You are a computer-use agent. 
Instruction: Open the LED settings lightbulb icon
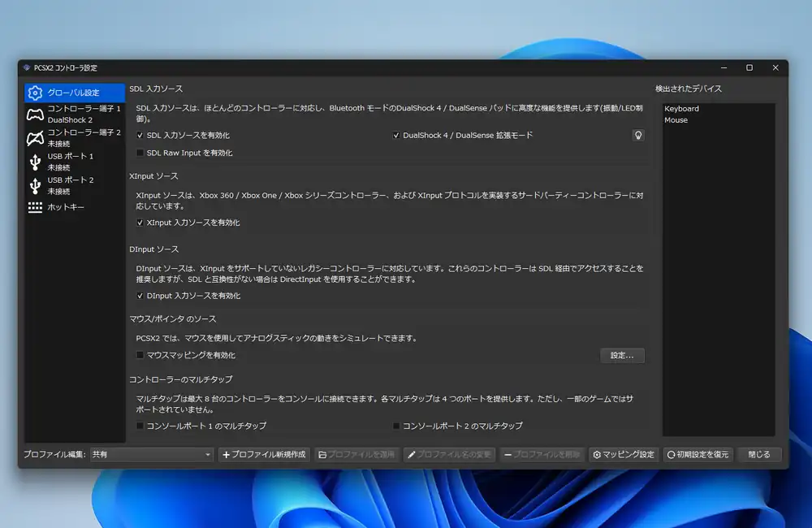pyautogui.click(x=638, y=136)
